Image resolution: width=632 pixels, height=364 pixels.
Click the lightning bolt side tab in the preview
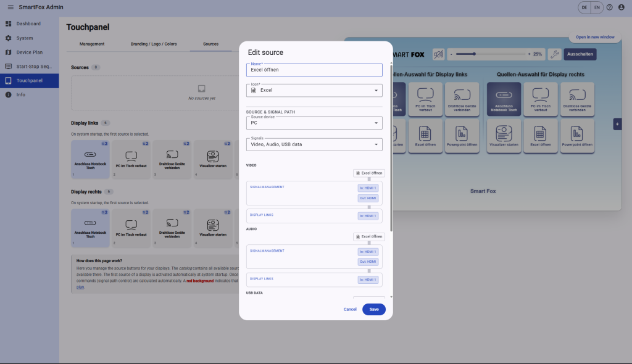[x=617, y=124]
